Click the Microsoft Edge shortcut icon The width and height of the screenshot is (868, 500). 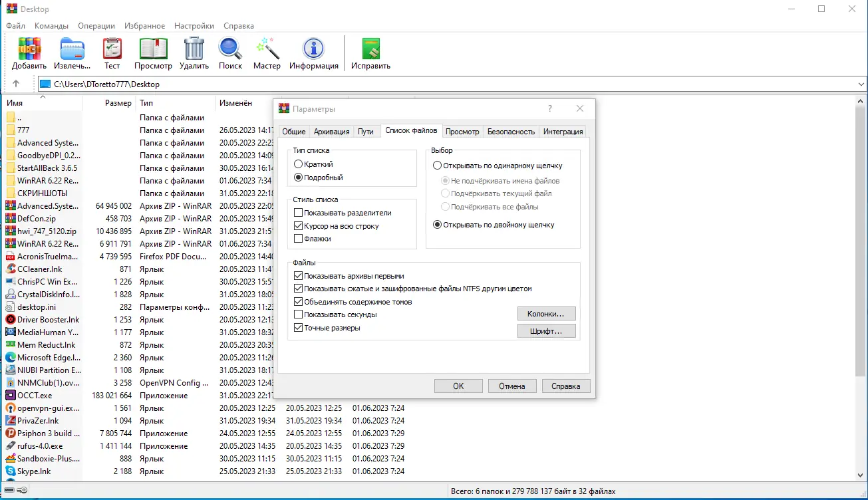11,358
